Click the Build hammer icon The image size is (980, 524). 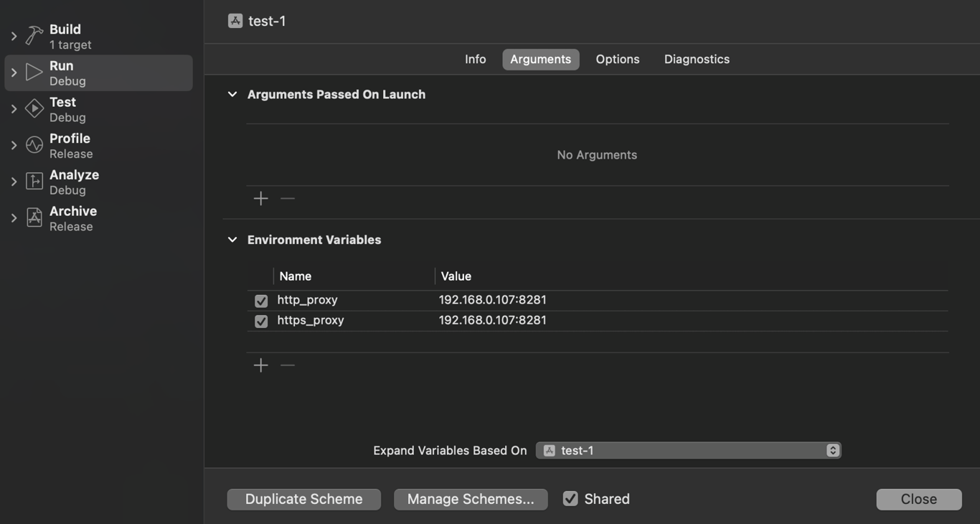point(34,36)
